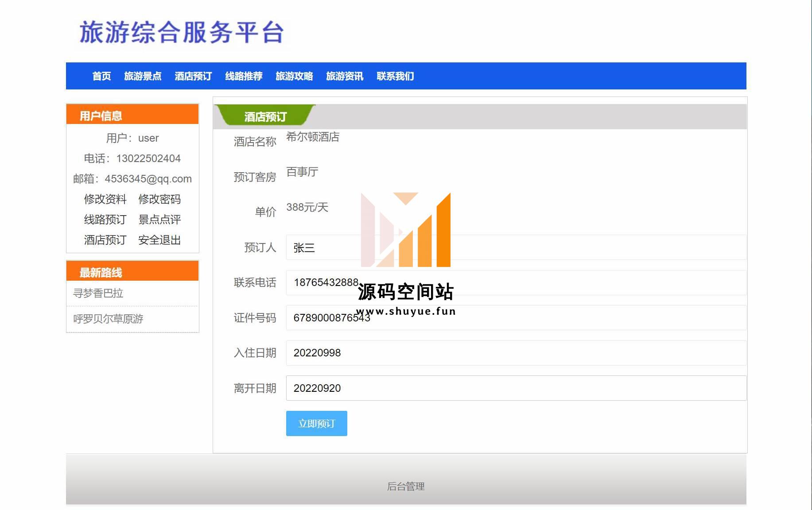Click the 酒店名称 field label

coord(255,142)
